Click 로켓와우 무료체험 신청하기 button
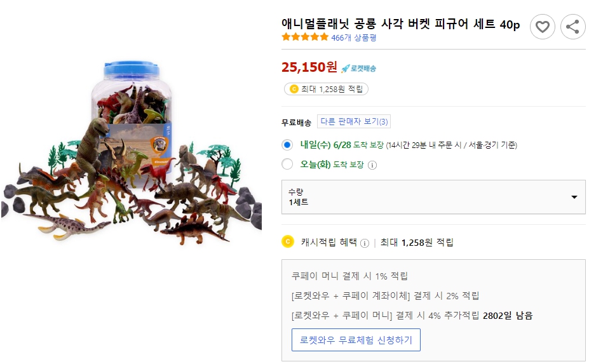589x364 pixels. tap(356, 340)
